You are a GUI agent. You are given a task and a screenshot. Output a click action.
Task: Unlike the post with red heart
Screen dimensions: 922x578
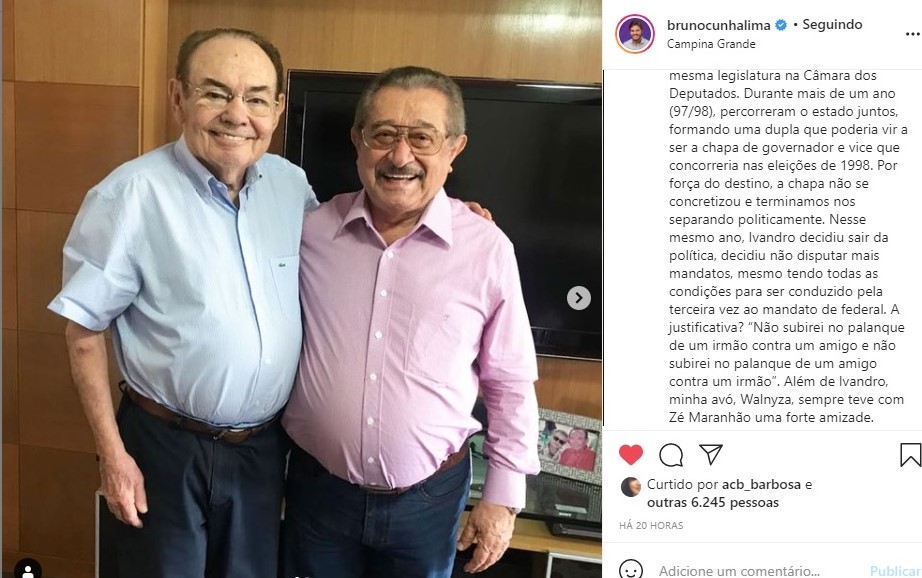(631, 455)
